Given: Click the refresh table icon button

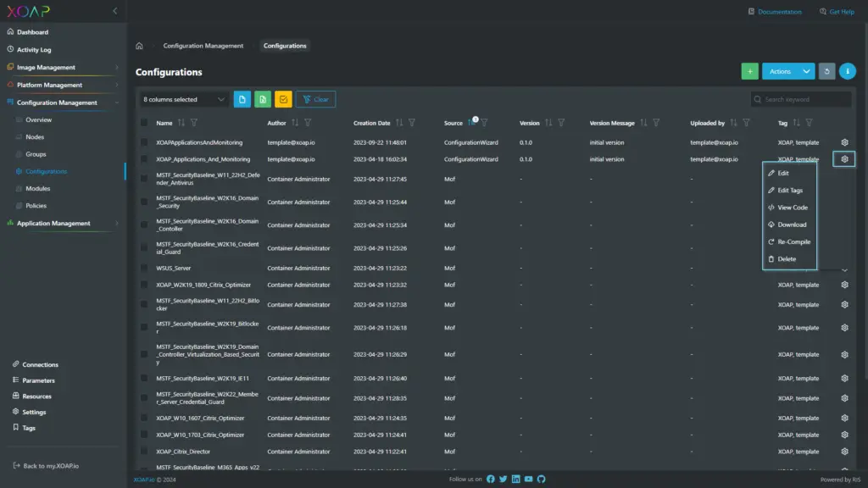Looking at the screenshot, I should (x=826, y=71).
